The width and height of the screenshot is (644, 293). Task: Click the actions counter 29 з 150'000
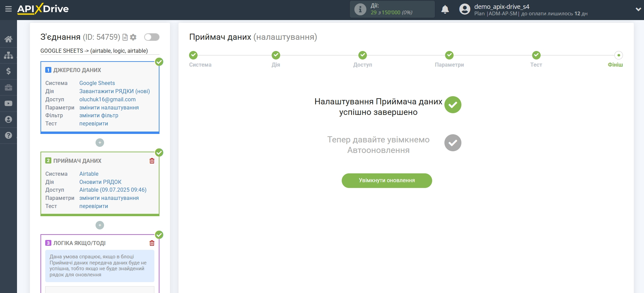(x=391, y=13)
